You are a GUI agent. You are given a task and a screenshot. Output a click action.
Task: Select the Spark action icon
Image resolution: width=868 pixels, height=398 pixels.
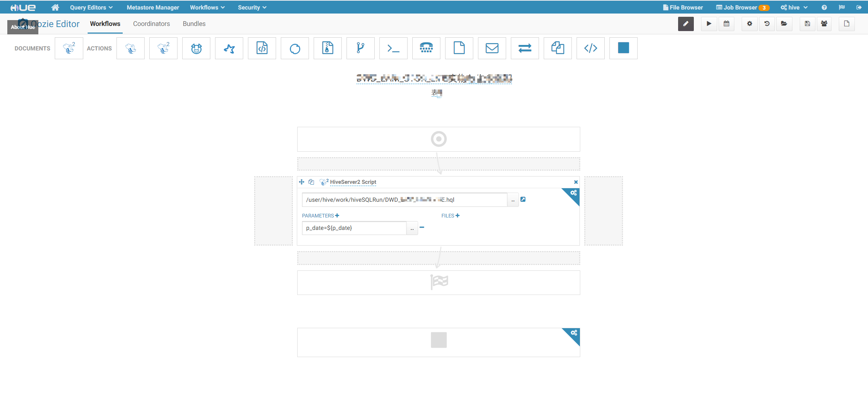[229, 48]
